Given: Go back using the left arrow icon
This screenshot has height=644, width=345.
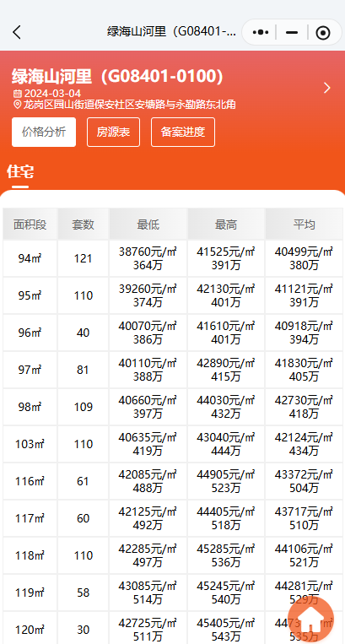Looking at the screenshot, I should coord(16,32).
